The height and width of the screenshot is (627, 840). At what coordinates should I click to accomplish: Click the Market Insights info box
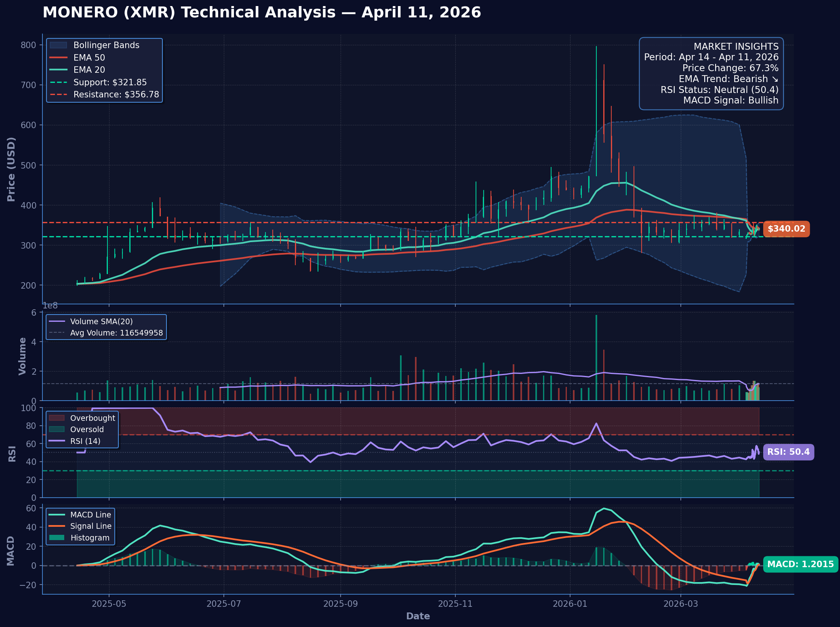[x=711, y=74]
